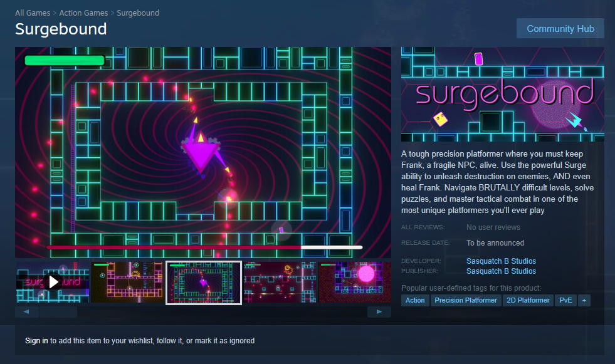Select the 2D Platformer tag
The image size is (615, 364).
click(x=528, y=300)
